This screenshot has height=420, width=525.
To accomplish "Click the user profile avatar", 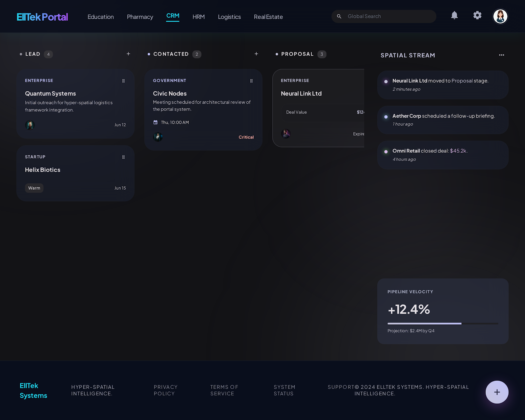I will (x=500, y=16).
